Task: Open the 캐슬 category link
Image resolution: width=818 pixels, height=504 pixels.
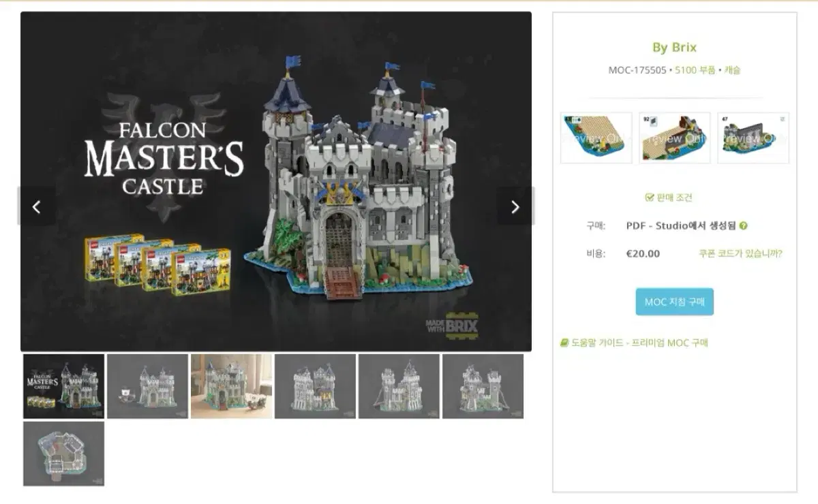Action: click(732, 69)
